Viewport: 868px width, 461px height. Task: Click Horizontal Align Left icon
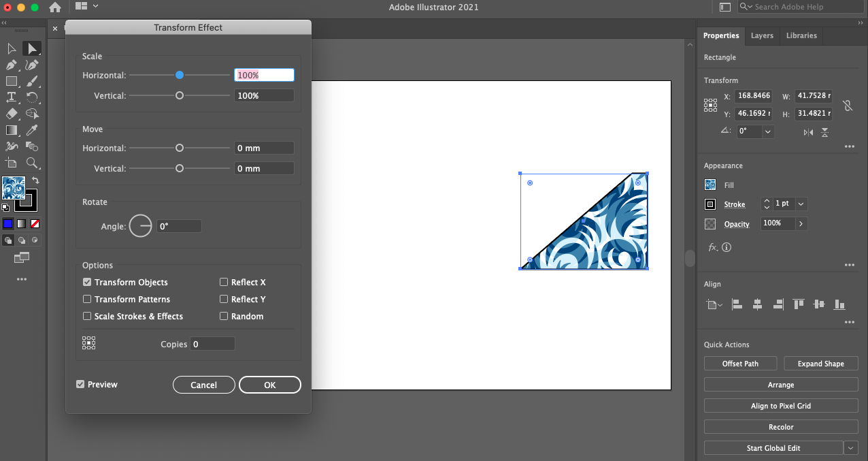click(x=737, y=304)
